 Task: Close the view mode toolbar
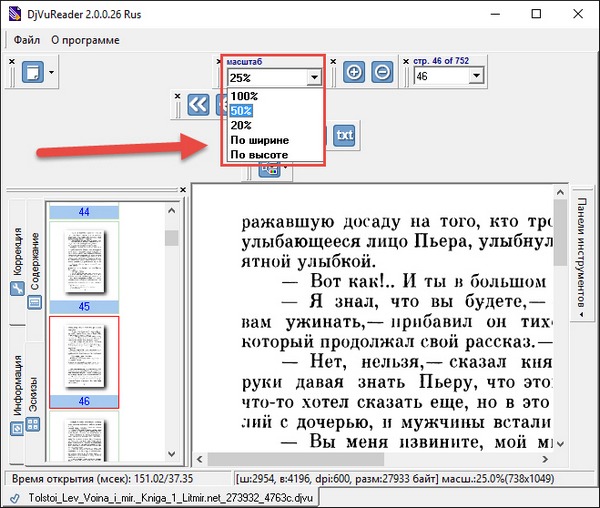pyautogui.click(x=12, y=61)
